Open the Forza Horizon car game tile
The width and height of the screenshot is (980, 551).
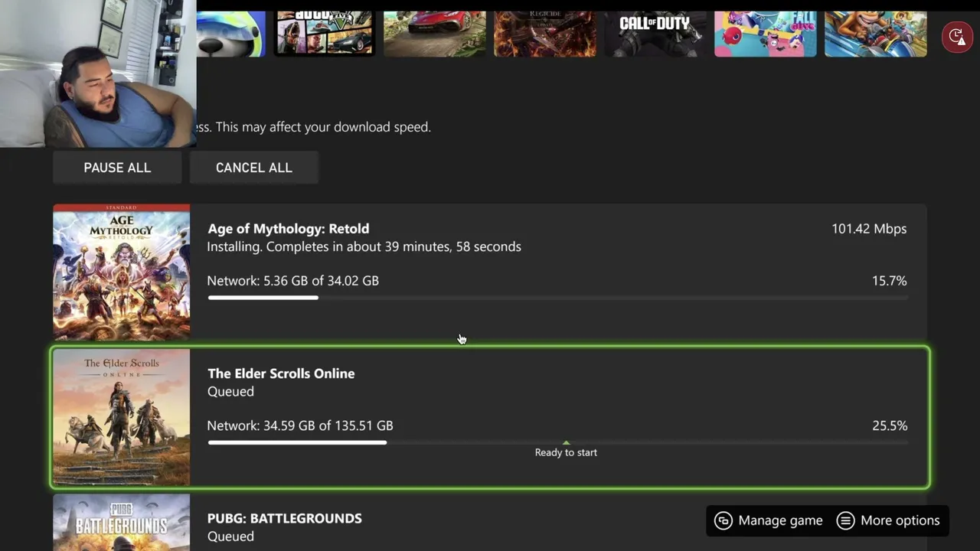tap(434, 34)
